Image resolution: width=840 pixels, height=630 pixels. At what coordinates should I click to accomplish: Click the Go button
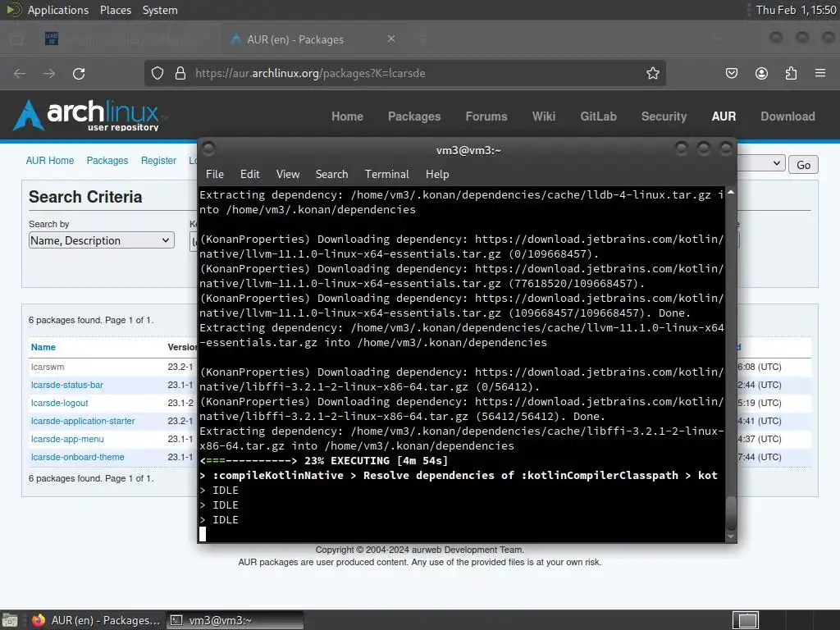803,164
